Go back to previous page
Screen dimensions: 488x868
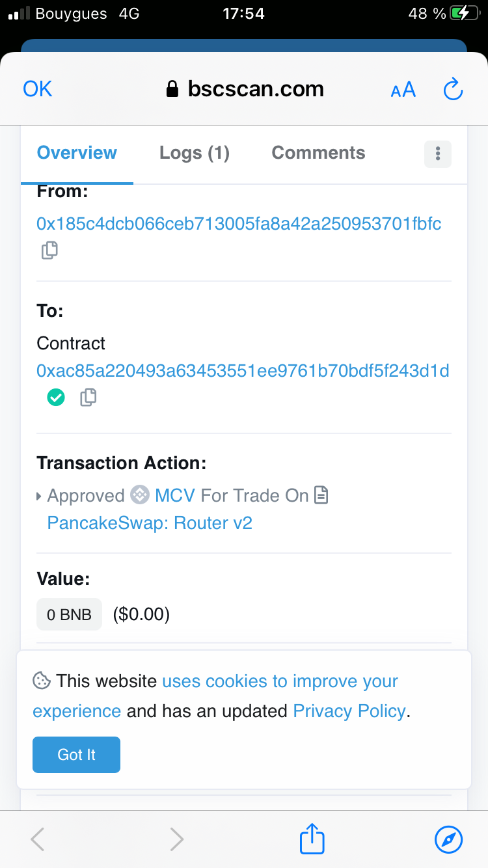coord(38,839)
